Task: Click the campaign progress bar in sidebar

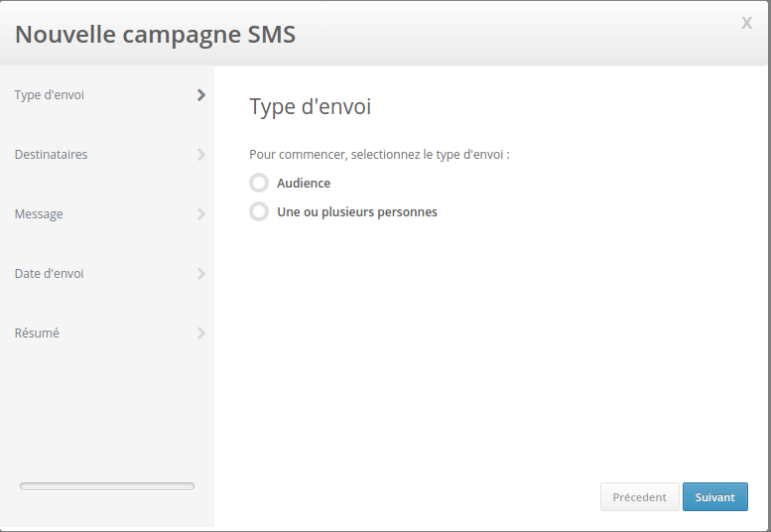Action: pos(107,486)
